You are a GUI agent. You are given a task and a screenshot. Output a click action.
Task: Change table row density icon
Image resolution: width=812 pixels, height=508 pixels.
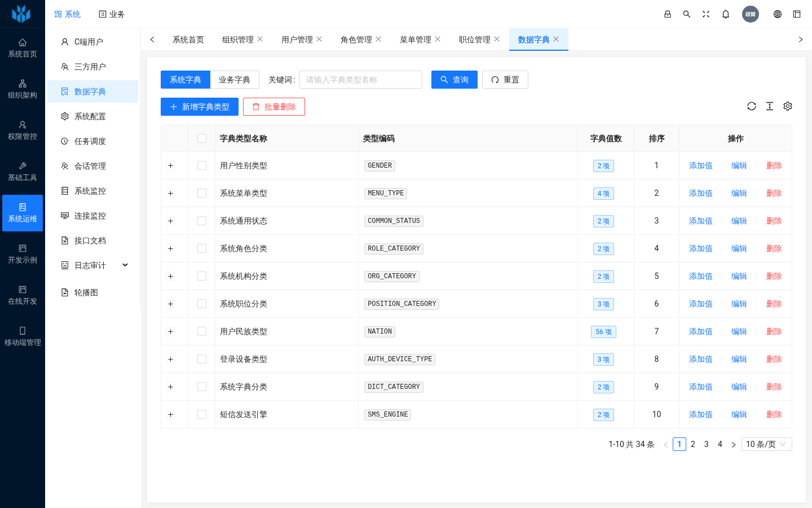coord(770,106)
